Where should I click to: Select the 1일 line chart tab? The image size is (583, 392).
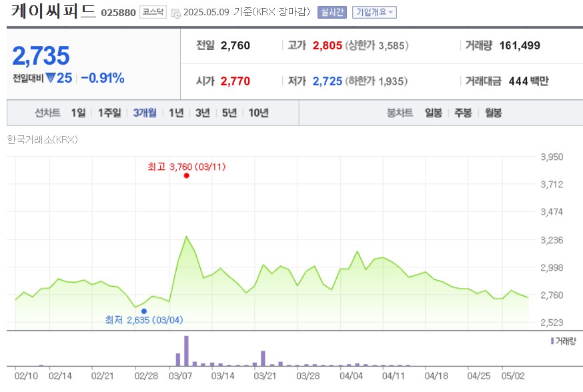tap(79, 113)
